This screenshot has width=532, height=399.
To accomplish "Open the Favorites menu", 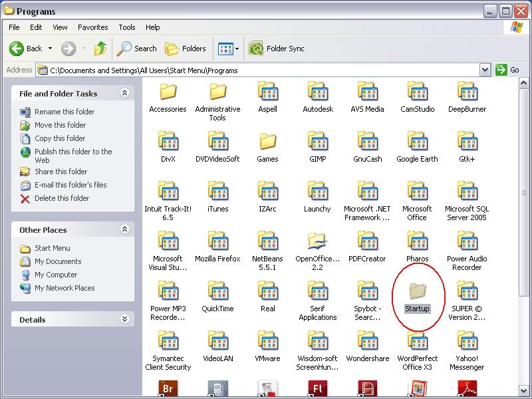I will point(92,27).
